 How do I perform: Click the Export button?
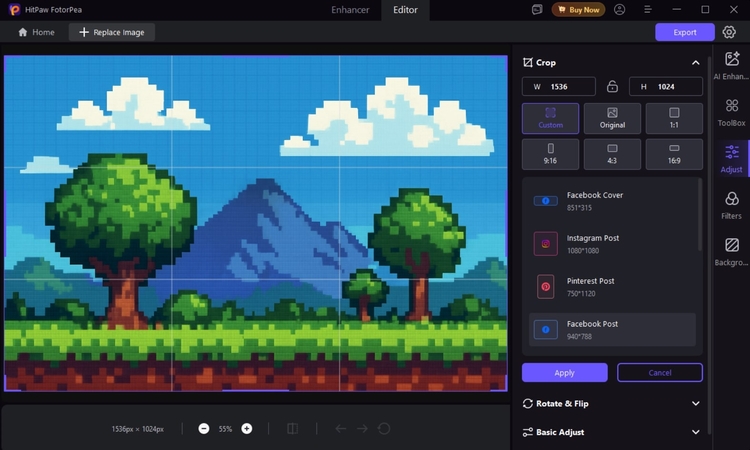[685, 32]
